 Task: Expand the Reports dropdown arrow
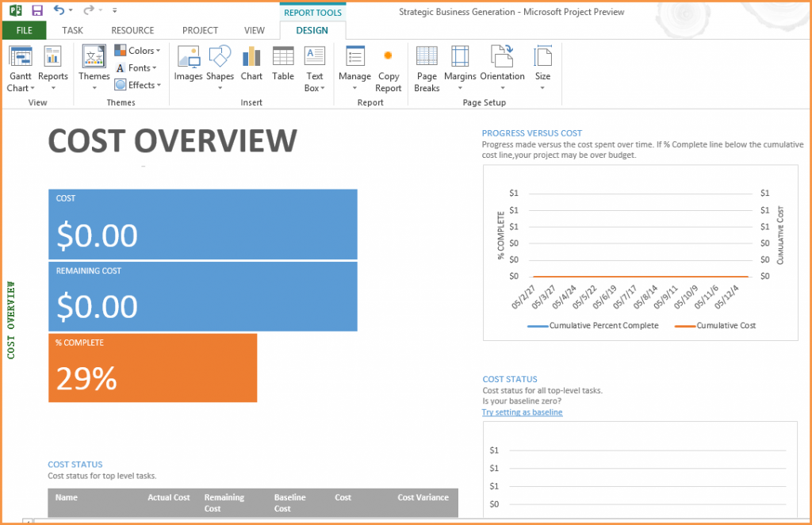point(53,89)
